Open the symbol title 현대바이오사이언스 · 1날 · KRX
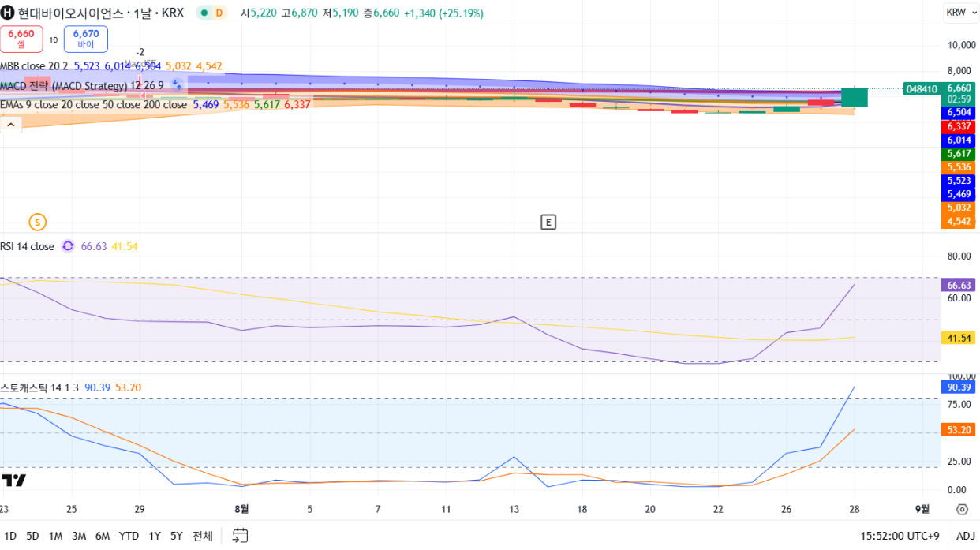 [101, 13]
